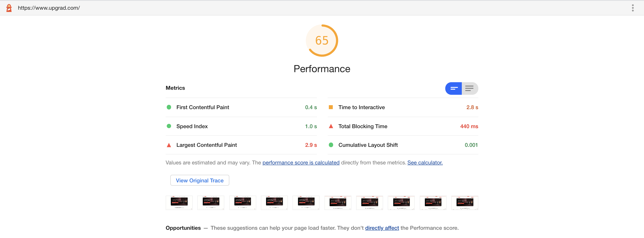Switch to compact metrics view toggle
This screenshot has height=238, width=644.
pyautogui.click(x=454, y=88)
